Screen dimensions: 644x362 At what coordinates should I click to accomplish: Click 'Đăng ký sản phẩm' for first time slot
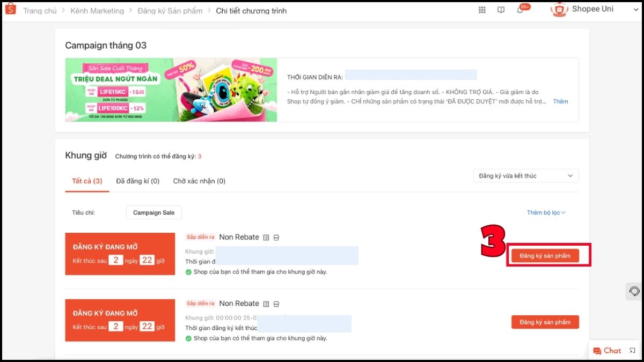pos(545,256)
